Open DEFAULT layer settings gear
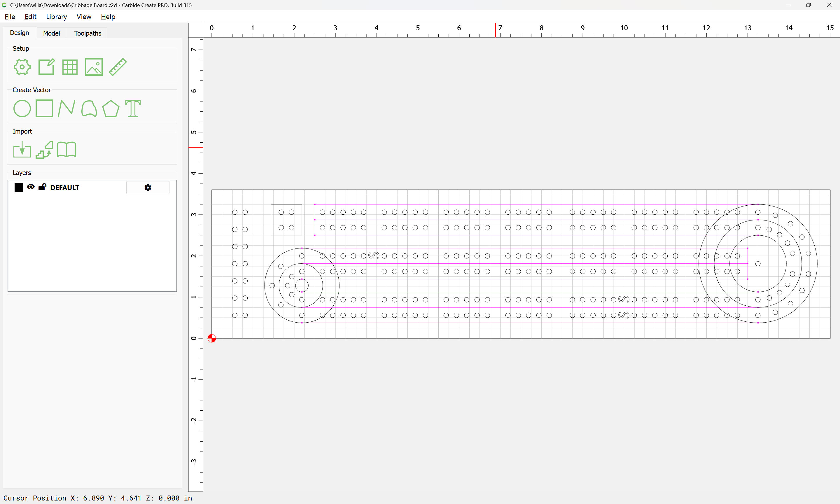This screenshot has height=504, width=840. pyautogui.click(x=148, y=188)
